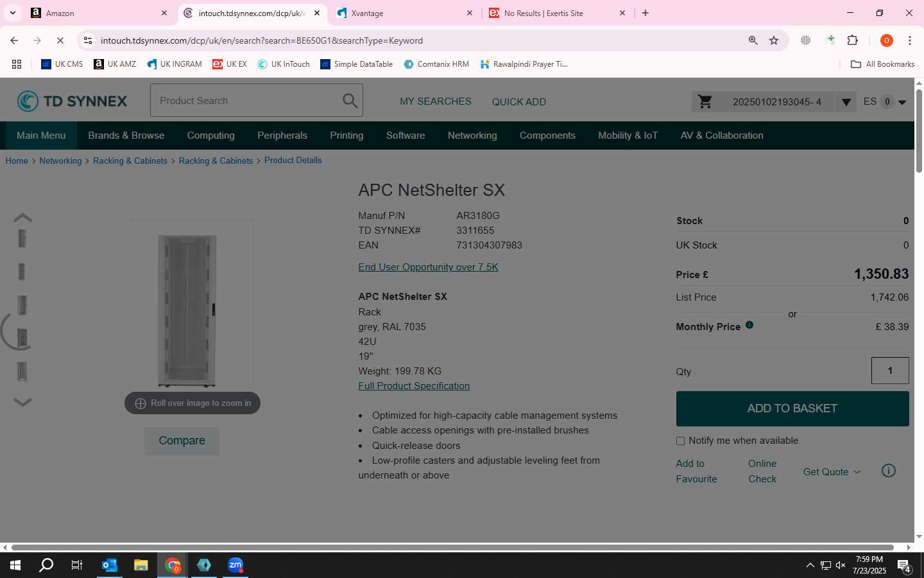This screenshot has width=924, height=578.
Task: Bookmark this page with star icon
Action: [x=774, y=40]
